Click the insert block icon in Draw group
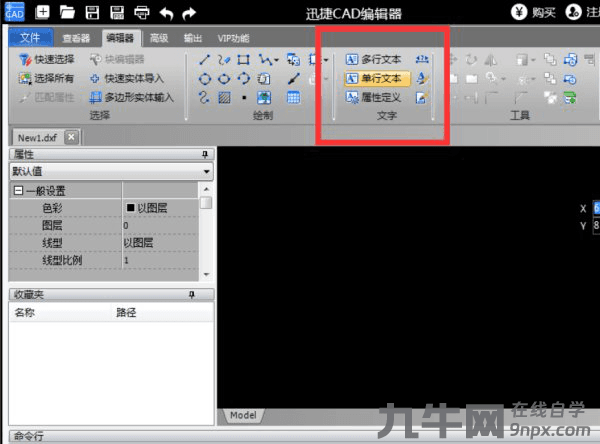 293,60
